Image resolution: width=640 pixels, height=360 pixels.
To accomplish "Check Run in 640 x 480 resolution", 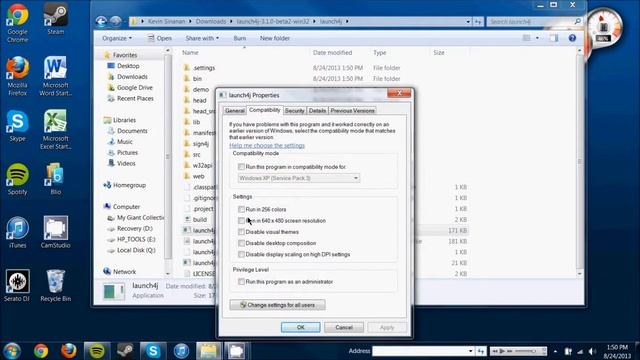I will (x=241, y=221).
